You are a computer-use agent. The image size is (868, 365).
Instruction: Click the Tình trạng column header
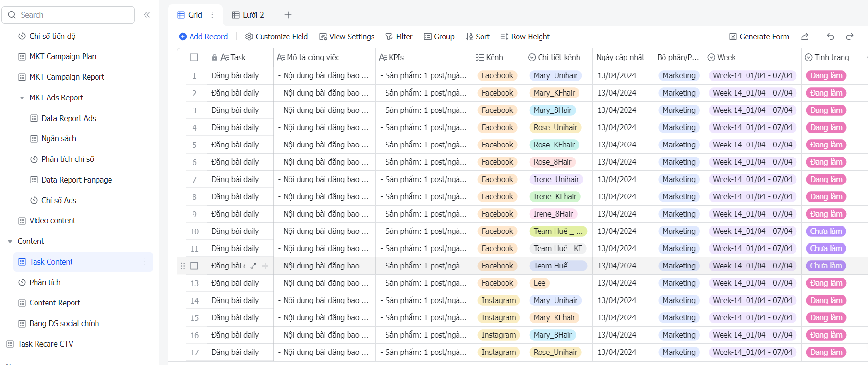(x=832, y=57)
